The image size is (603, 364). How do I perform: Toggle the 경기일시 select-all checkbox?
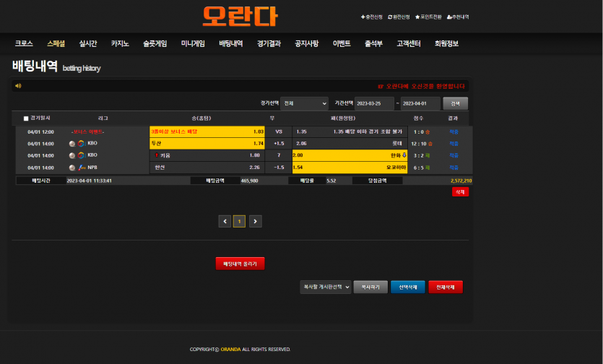click(x=26, y=118)
